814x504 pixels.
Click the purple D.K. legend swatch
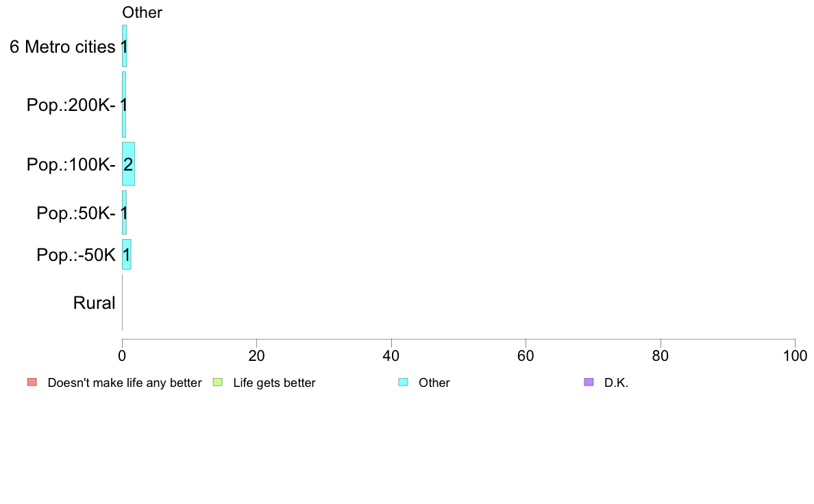(x=589, y=383)
